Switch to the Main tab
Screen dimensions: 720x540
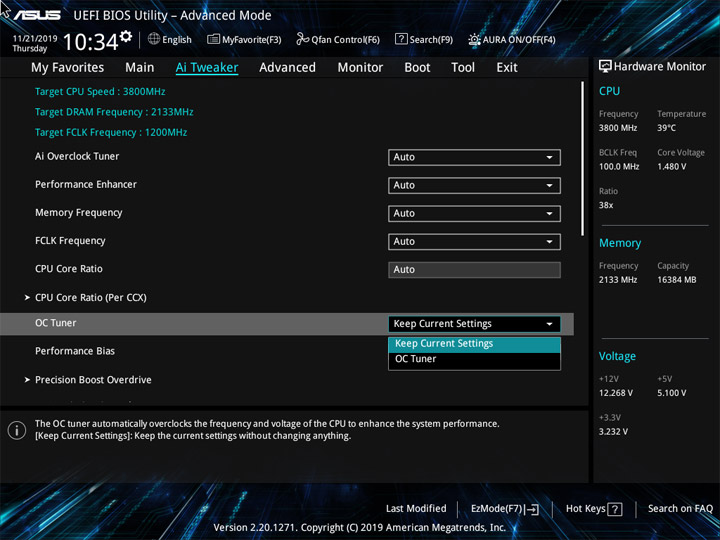pos(140,68)
